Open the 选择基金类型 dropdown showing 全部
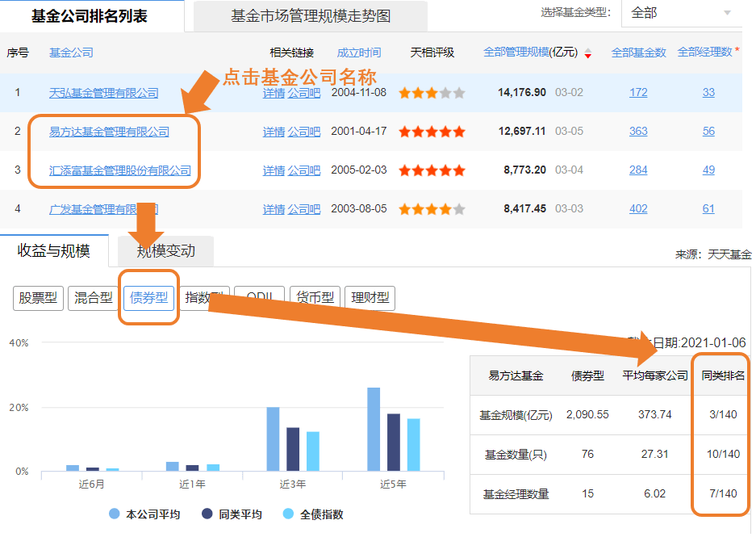 tap(681, 13)
